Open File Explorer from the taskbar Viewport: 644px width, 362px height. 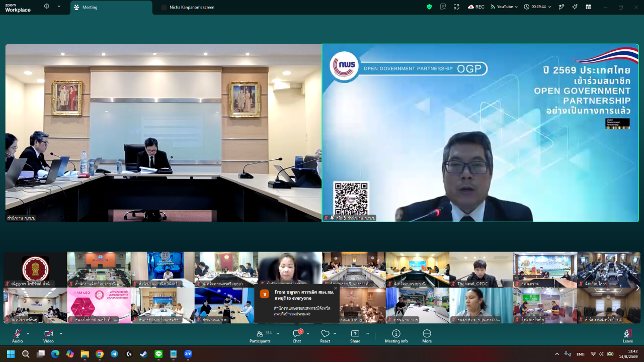[85, 354]
